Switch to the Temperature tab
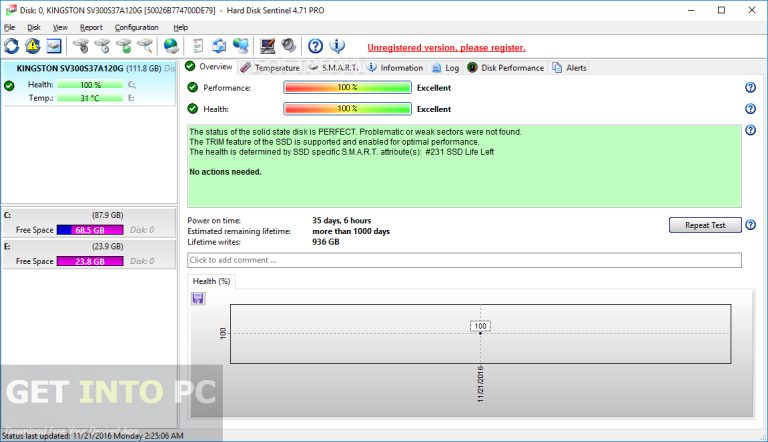 [270, 68]
